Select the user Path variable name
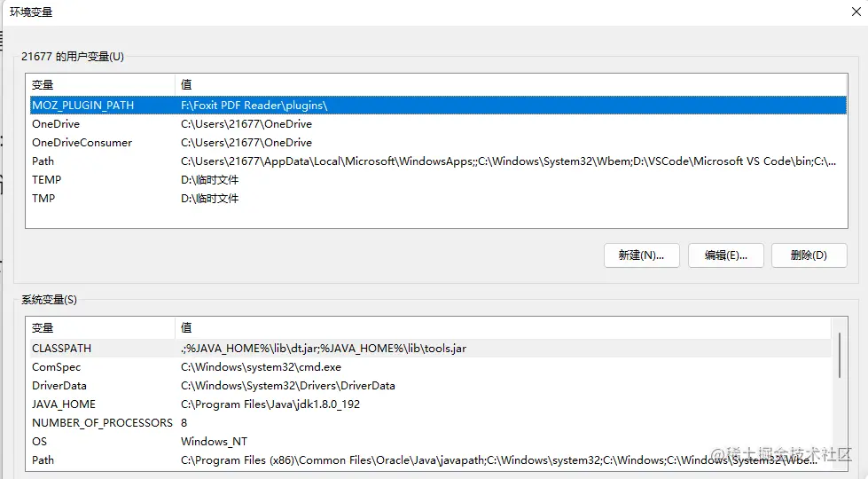Image resolution: width=868 pixels, height=479 pixels. [43, 161]
